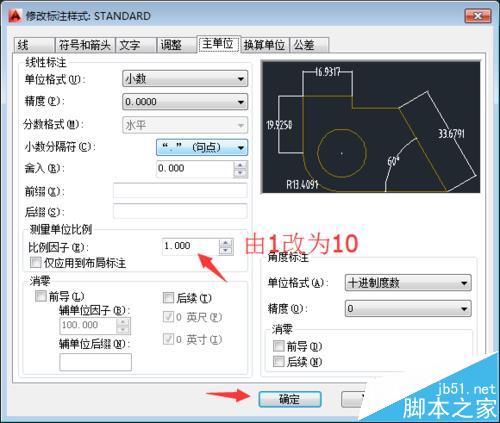Enable 仅应用到布局标注 checkbox

[x=36, y=263]
